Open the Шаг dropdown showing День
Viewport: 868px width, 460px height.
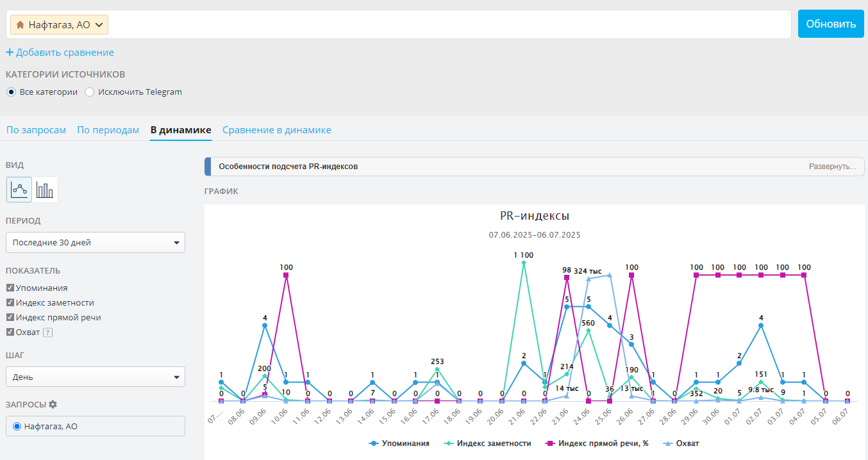point(95,377)
